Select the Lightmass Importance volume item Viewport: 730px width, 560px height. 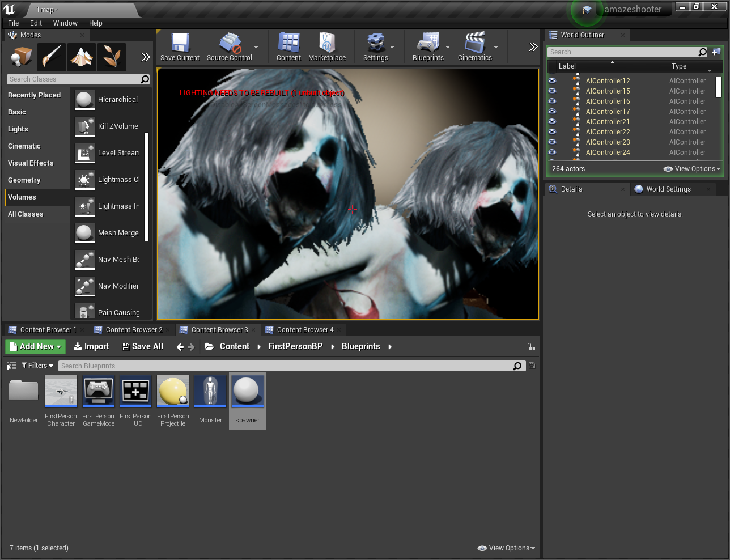[108, 206]
